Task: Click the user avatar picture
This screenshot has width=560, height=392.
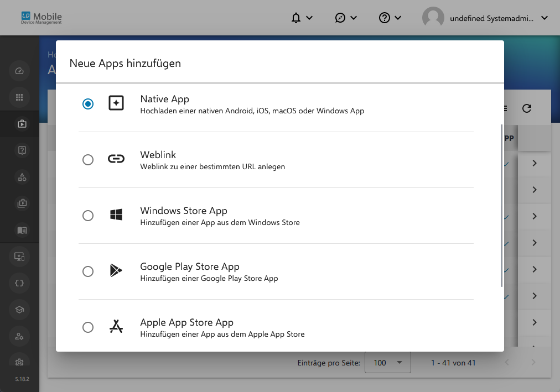Action: click(433, 18)
